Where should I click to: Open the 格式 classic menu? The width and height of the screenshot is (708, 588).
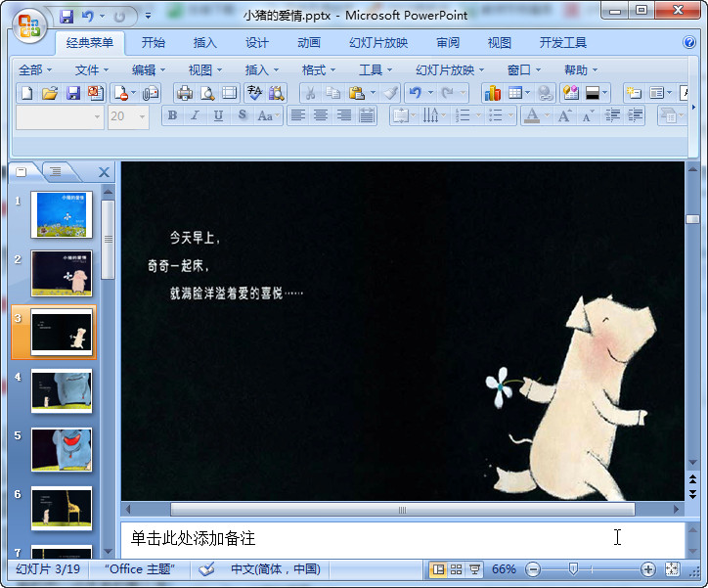(319, 70)
